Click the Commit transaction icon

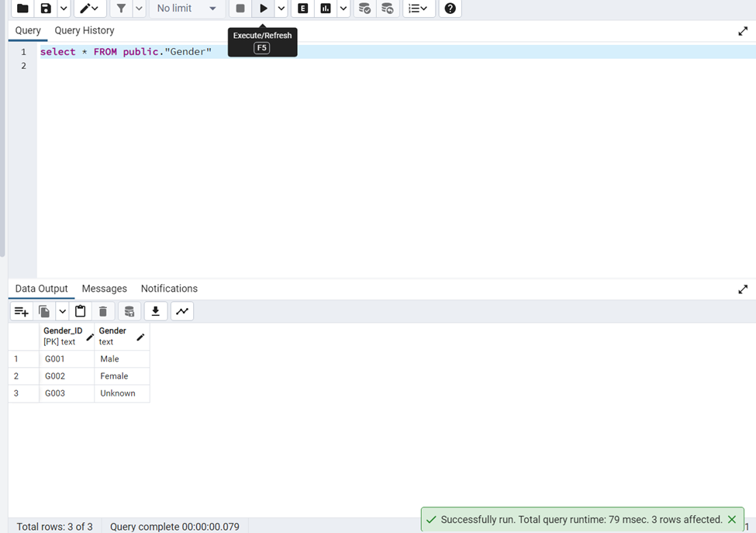tap(365, 9)
